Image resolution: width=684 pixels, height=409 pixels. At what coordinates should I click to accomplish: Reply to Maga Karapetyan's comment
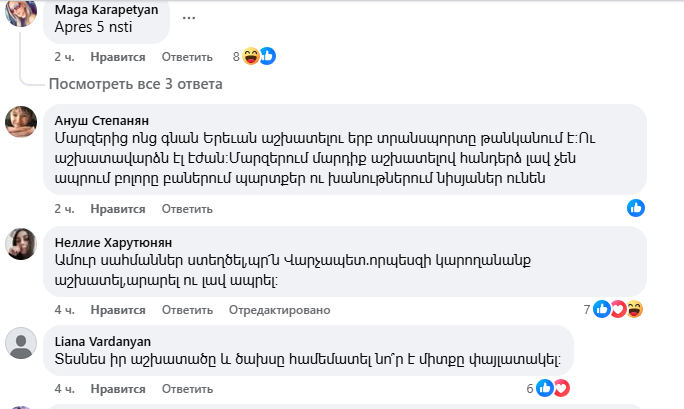coord(187,58)
